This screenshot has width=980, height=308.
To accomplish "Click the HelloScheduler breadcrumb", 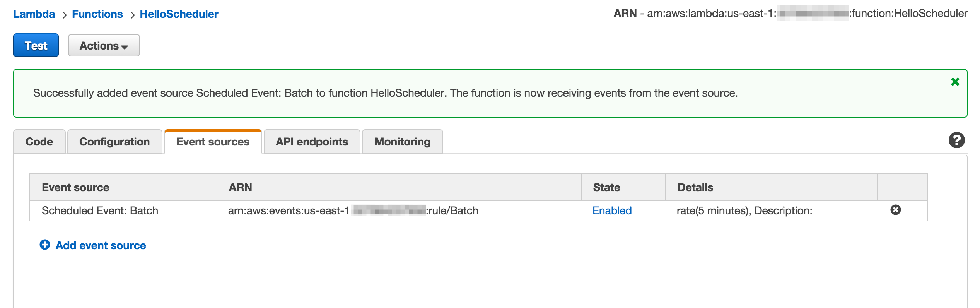I will [x=179, y=14].
